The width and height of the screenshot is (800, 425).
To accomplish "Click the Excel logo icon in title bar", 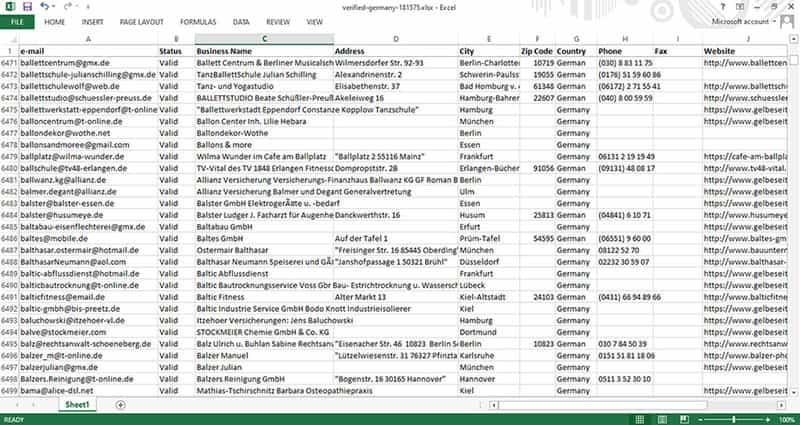I will 11,7.
